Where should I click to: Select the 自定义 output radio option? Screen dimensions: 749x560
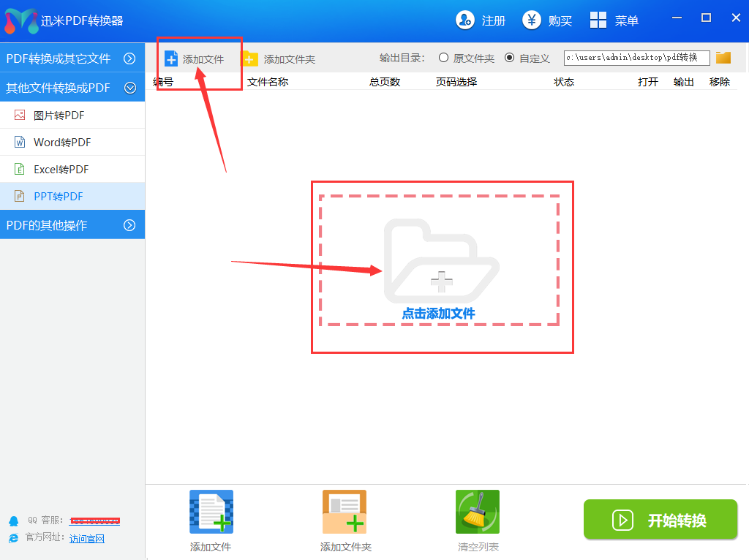tap(509, 58)
